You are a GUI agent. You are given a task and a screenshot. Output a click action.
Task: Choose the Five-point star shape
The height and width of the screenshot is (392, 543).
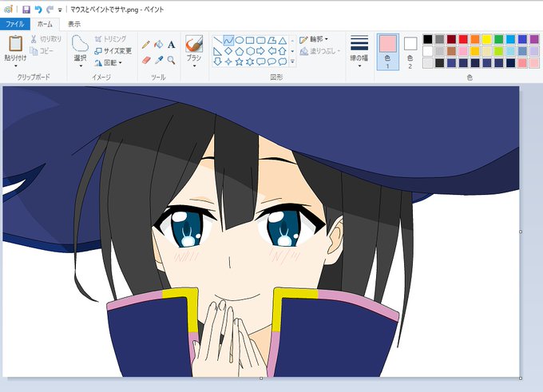coord(240,62)
